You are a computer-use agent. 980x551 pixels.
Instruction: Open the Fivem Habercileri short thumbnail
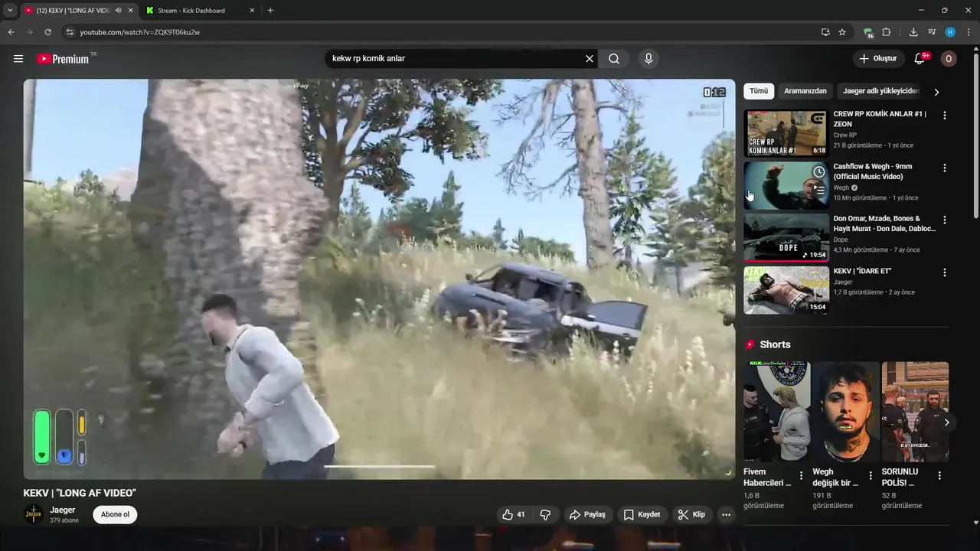pyautogui.click(x=776, y=412)
